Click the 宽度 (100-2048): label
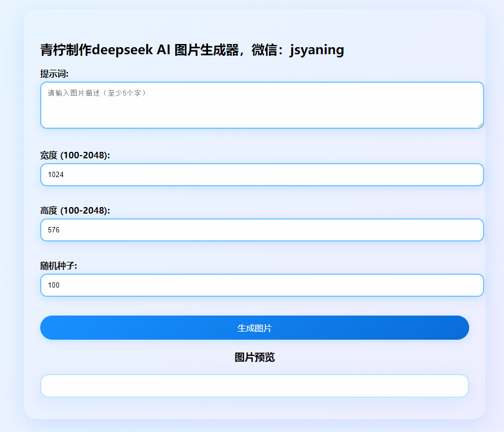The height and width of the screenshot is (432, 504). coord(75,156)
